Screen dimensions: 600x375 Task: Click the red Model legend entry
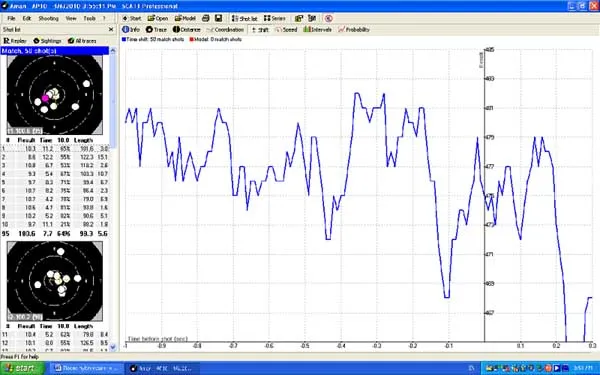[216, 39]
